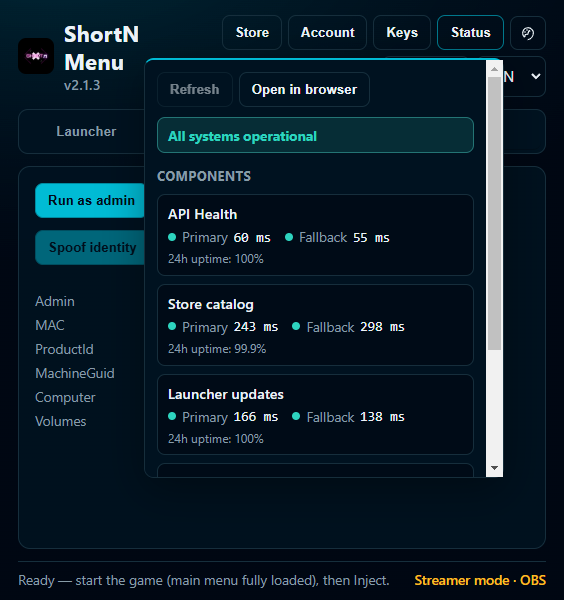
Task: Click the Store catalog Fallback status dot
Action: pyautogui.click(x=296, y=326)
